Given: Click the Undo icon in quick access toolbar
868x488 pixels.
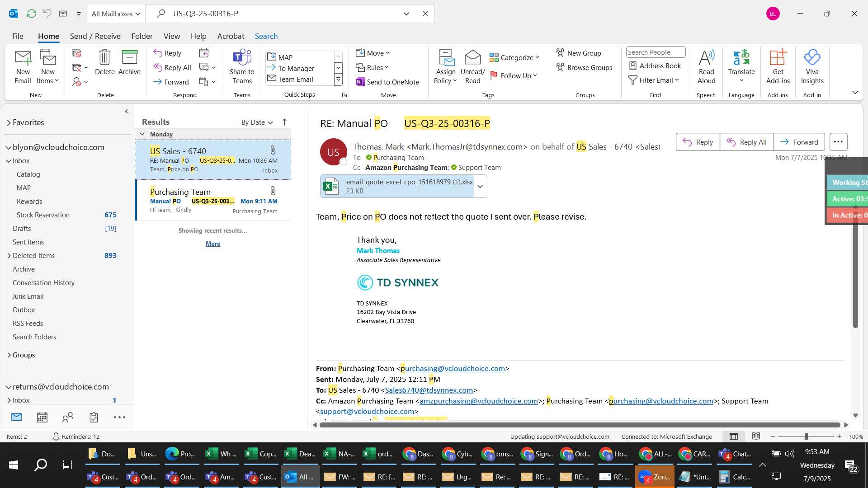Looking at the screenshot, I should tap(47, 14).
